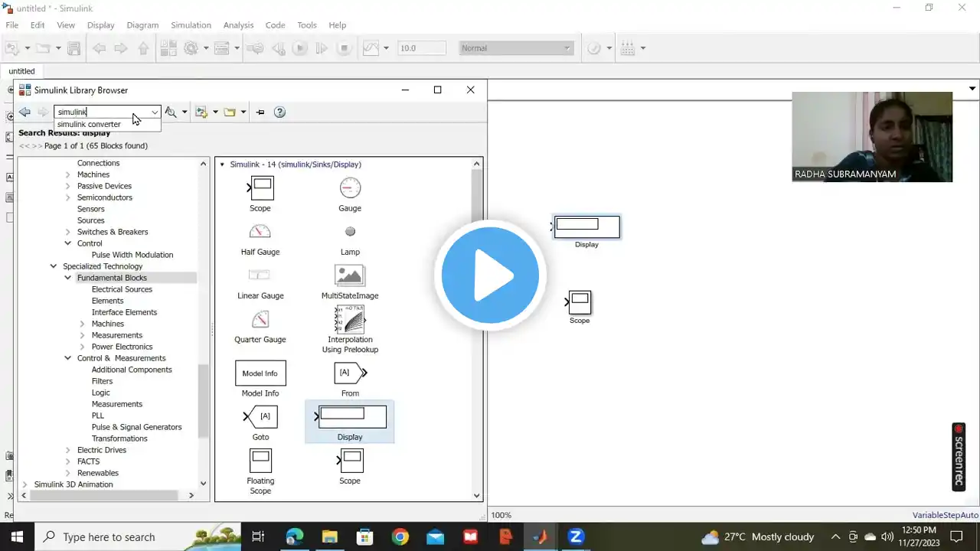Open Model Configuration Parameters gear icon
Viewport: 980px width, 551px height.
click(x=191, y=48)
